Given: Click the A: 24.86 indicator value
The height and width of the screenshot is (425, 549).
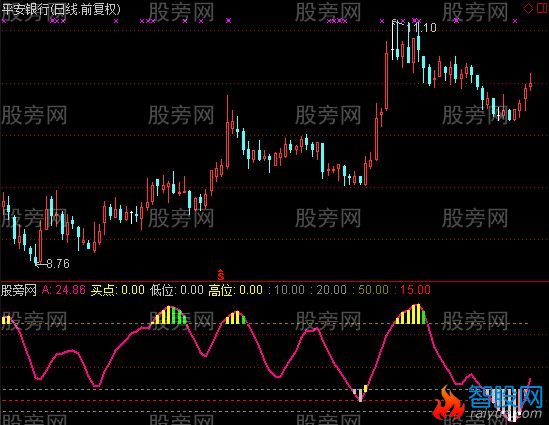Looking at the screenshot, I should (x=64, y=290).
